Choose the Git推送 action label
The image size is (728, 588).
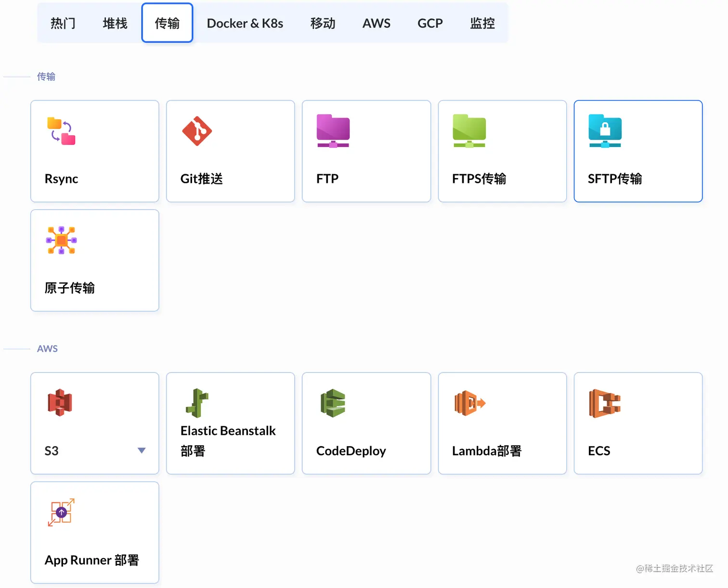point(202,179)
